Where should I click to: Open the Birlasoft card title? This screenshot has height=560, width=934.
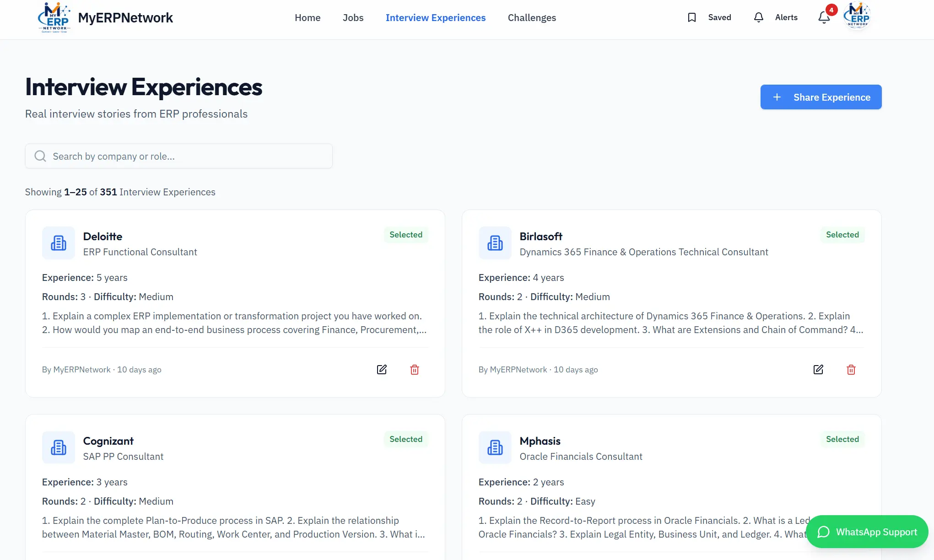point(541,237)
